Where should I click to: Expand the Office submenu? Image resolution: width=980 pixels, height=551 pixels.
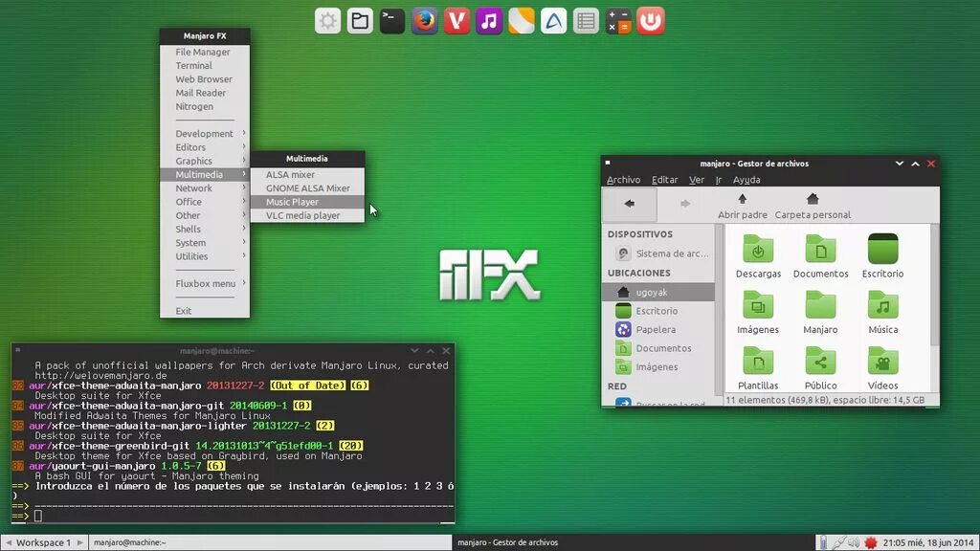(x=205, y=203)
